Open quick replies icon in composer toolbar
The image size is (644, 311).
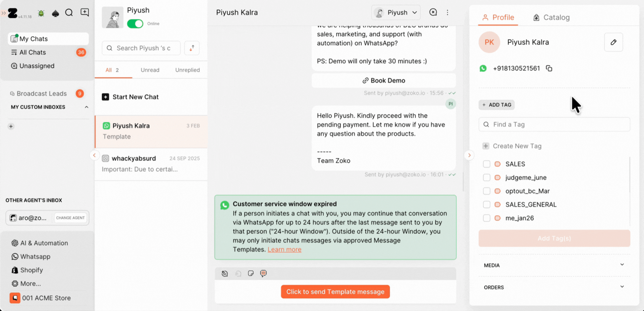tap(225, 274)
